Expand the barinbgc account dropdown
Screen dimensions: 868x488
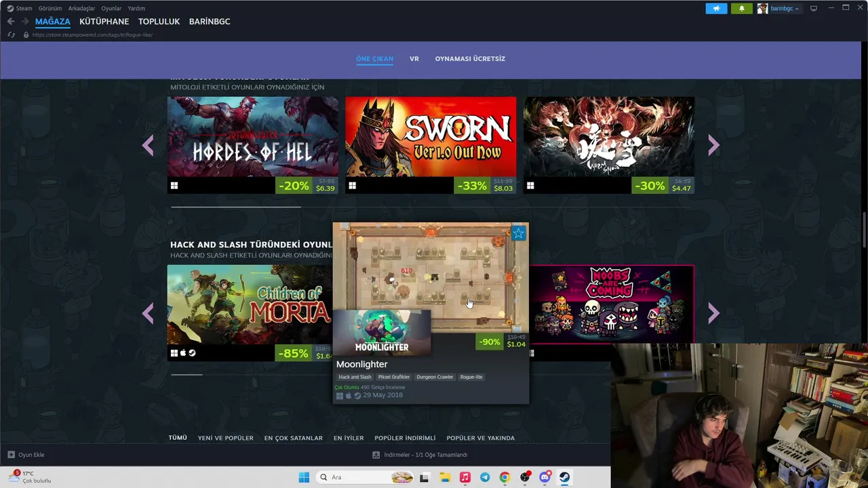click(785, 9)
